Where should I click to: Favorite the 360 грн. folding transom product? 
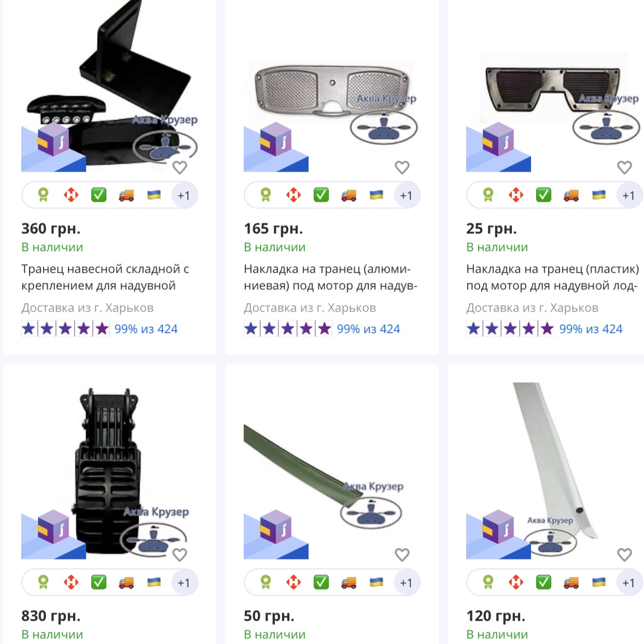tap(179, 167)
